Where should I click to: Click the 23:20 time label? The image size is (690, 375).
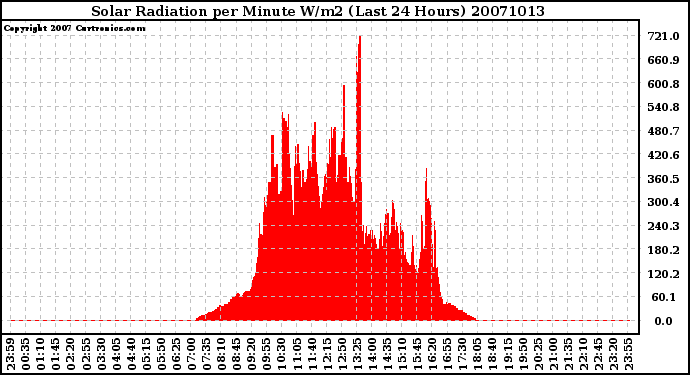click(613, 354)
